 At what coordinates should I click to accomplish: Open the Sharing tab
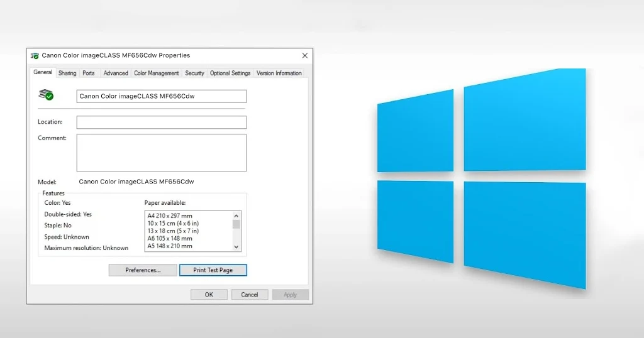(67, 73)
